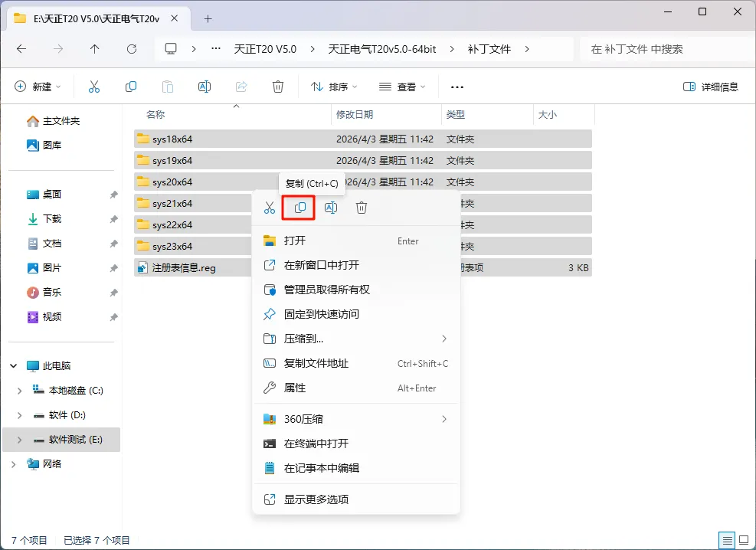Open the 查看 view dropdown

click(x=402, y=87)
